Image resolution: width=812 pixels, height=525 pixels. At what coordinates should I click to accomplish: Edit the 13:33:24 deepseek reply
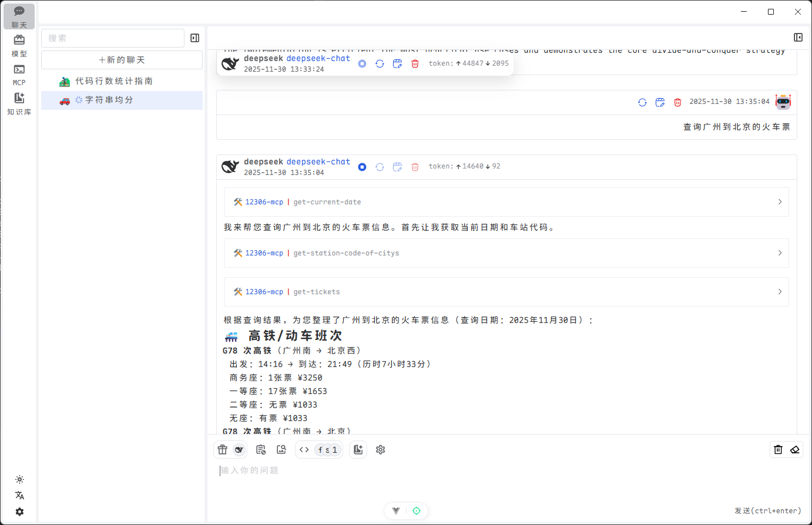[397, 63]
